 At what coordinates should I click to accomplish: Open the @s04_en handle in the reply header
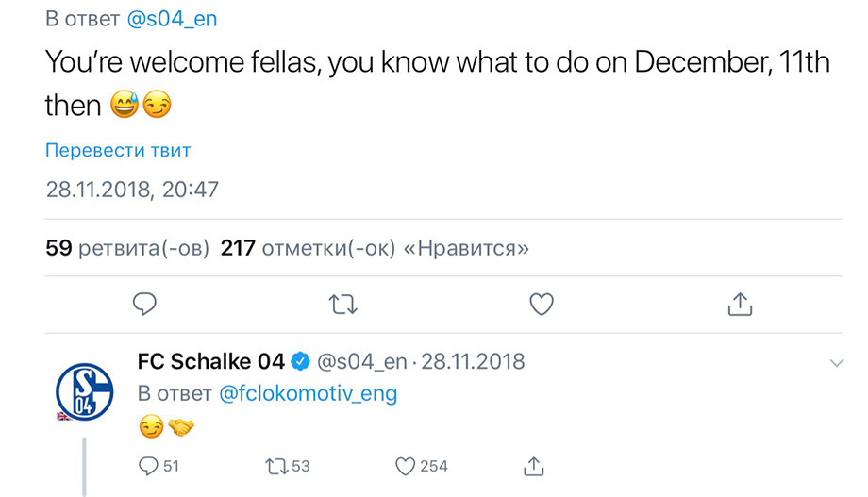(362, 361)
